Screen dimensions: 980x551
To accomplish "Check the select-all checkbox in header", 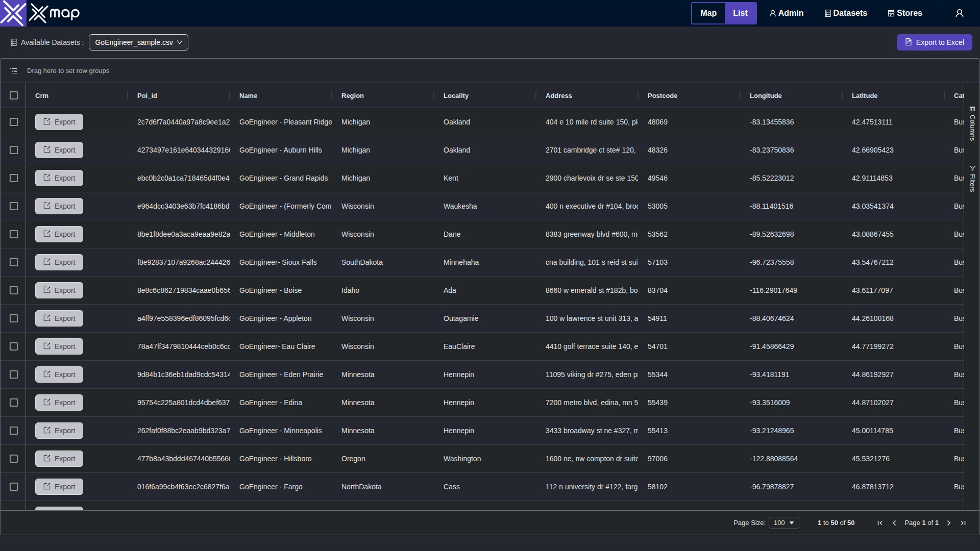I will [x=14, y=95].
